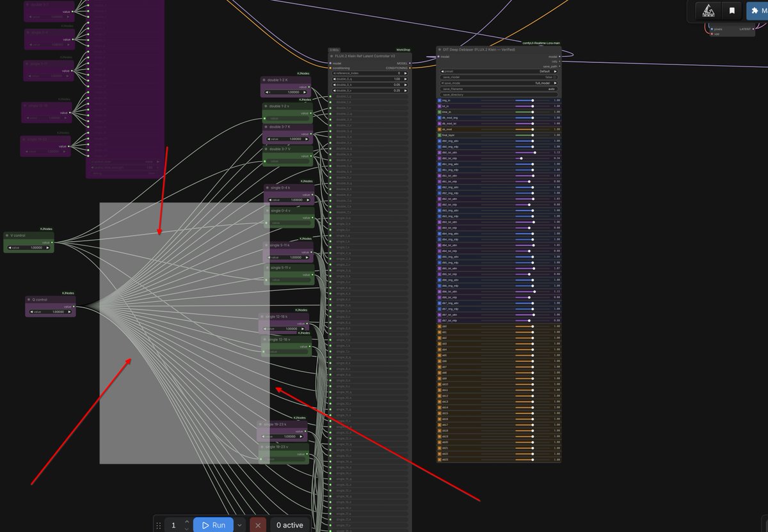Click the grip dots handle on the run bar
The width and height of the screenshot is (768, 532).
[157, 525]
